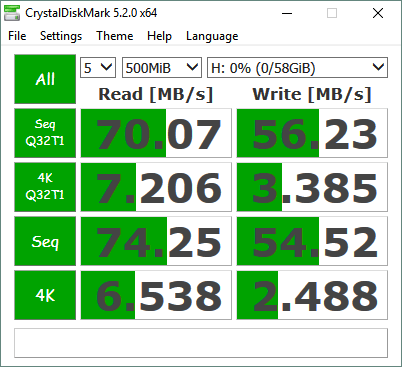
Task: Open the Help menu
Action: click(x=159, y=36)
